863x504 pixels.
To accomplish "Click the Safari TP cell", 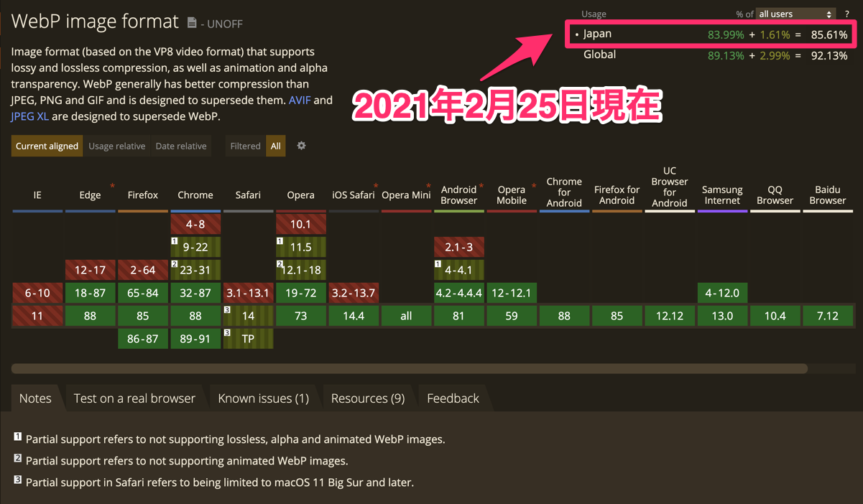I will coord(248,339).
